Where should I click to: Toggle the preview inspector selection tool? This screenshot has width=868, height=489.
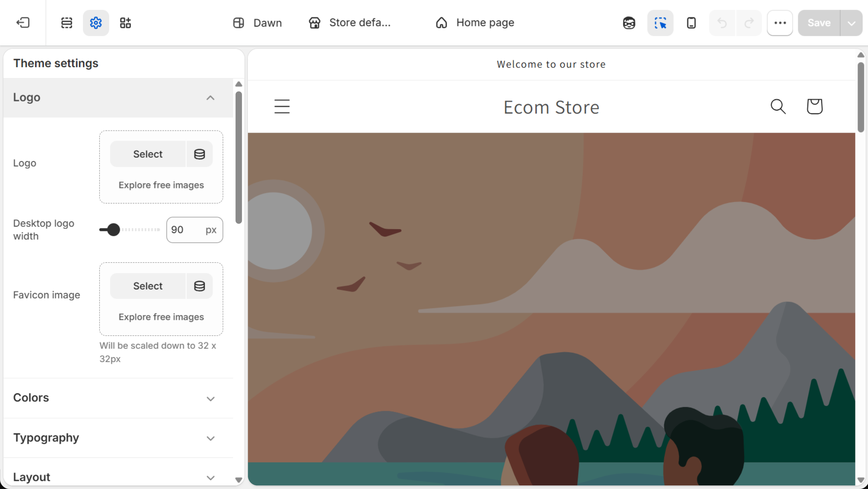(x=660, y=23)
